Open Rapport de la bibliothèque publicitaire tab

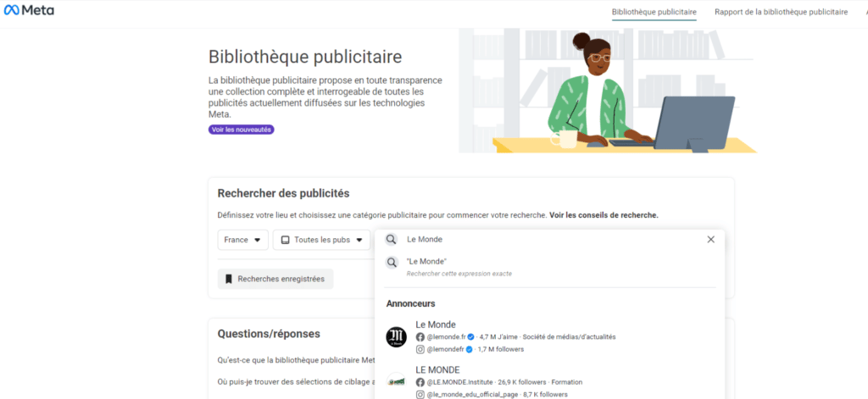click(781, 12)
